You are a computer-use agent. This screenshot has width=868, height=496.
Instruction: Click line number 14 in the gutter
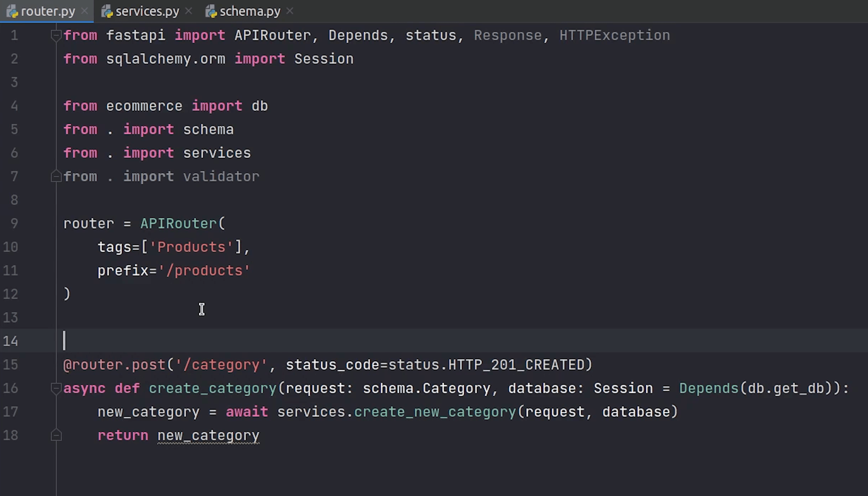tap(11, 341)
